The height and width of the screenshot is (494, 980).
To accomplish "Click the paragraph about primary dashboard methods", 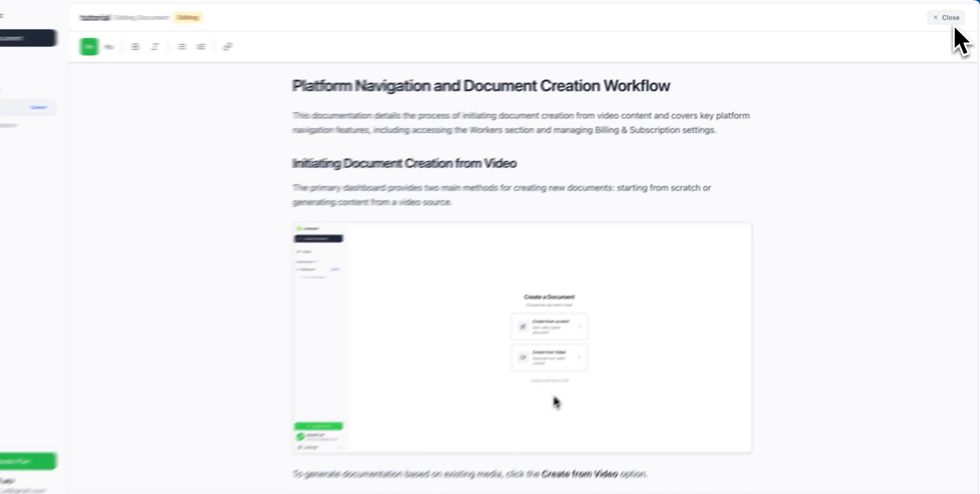I will [501, 194].
